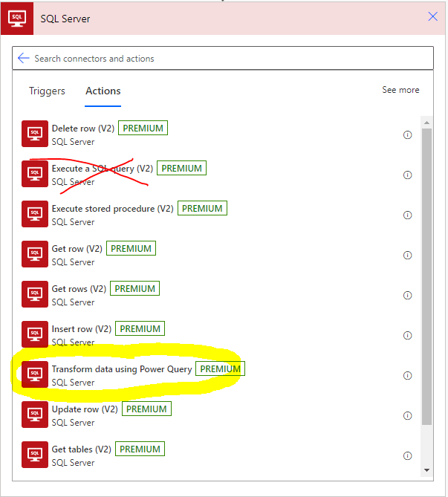Click the scrollbar down arrow
This screenshot has height=497, width=448.
pyautogui.click(x=426, y=470)
